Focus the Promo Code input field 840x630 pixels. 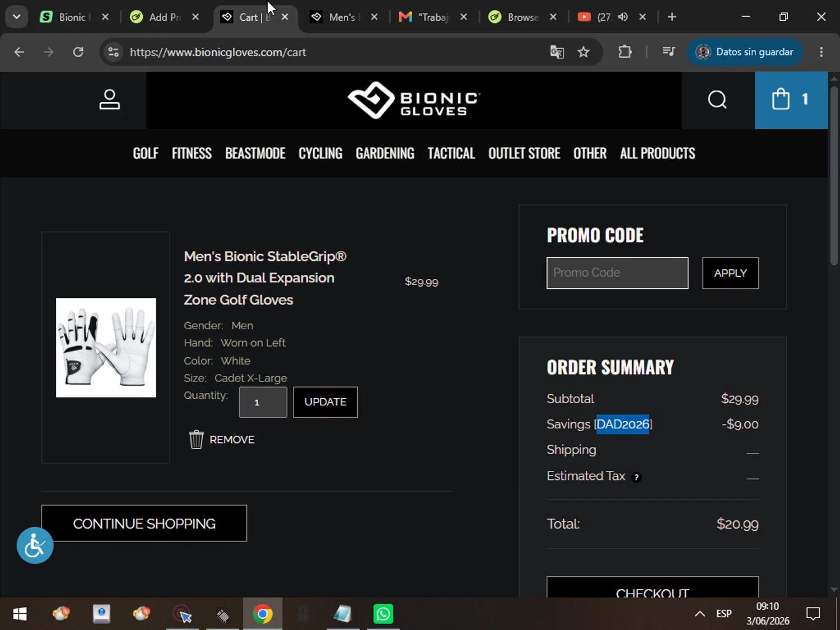[x=617, y=273]
